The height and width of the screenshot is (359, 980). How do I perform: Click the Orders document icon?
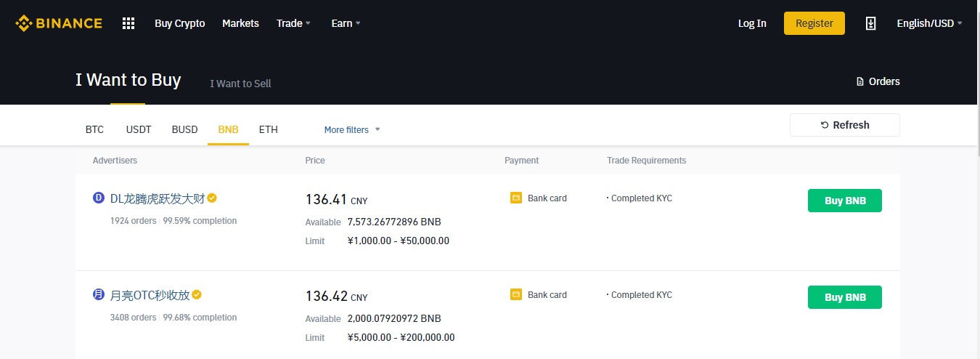pos(860,81)
